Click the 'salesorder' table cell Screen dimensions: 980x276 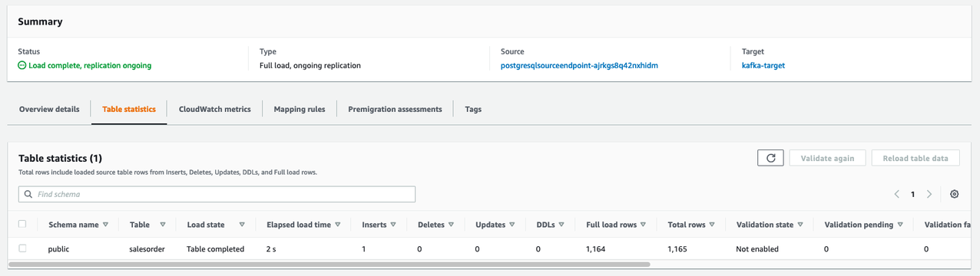pyautogui.click(x=147, y=249)
